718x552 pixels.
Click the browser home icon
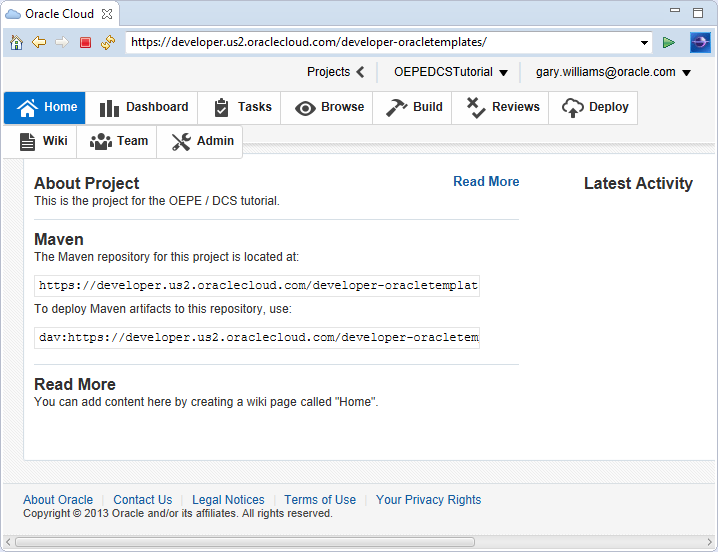click(16, 43)
